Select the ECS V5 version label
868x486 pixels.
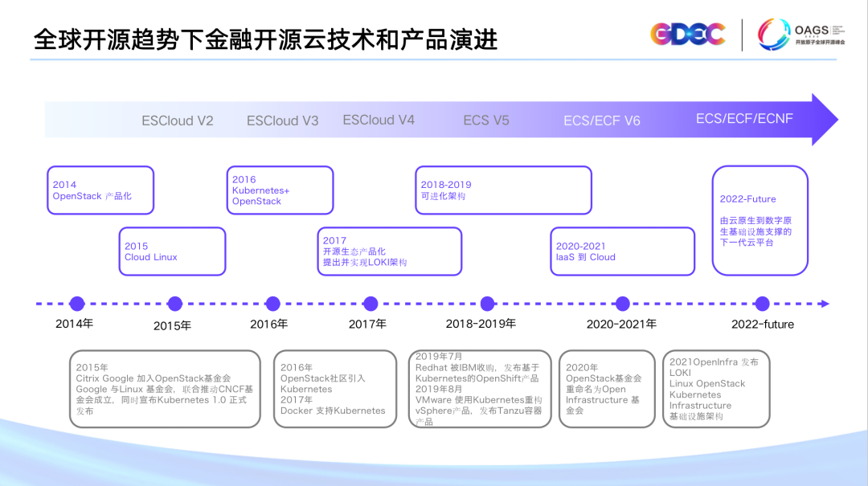coord(486,120)
